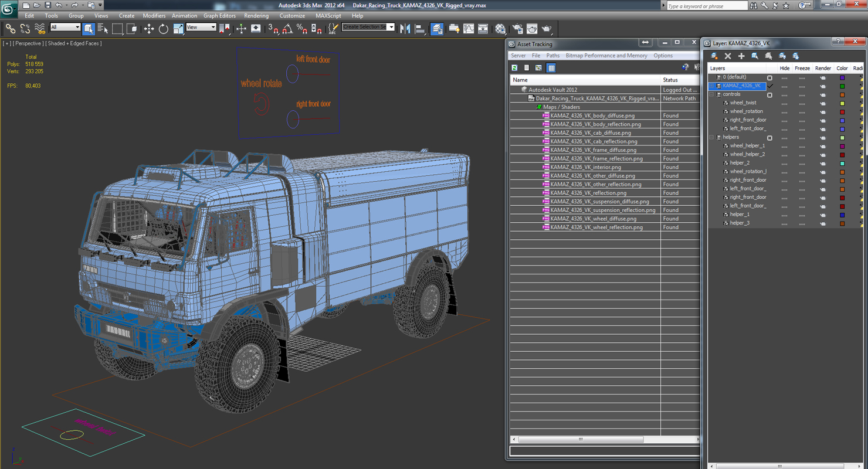Activate the Select Object tool
Screen dimensions: 868x469
pos(89,28)
